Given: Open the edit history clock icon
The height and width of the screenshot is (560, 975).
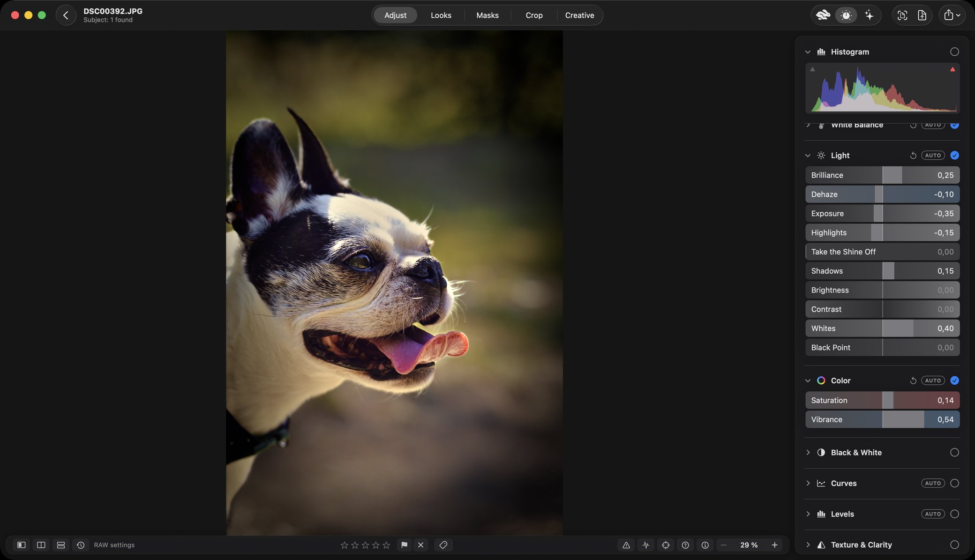Looking at the screenshot, I should (81, 545).
